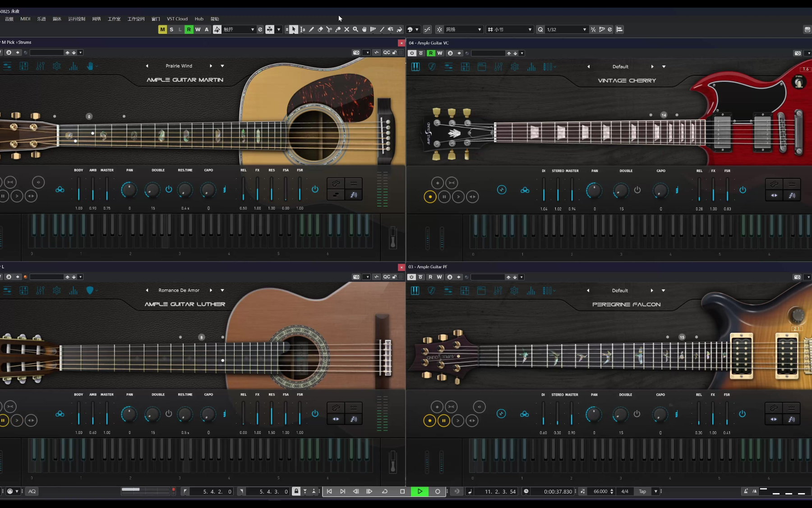812x508 pixels.
Task: Click QC button in Martin plugin window
Action: point(387,53)
